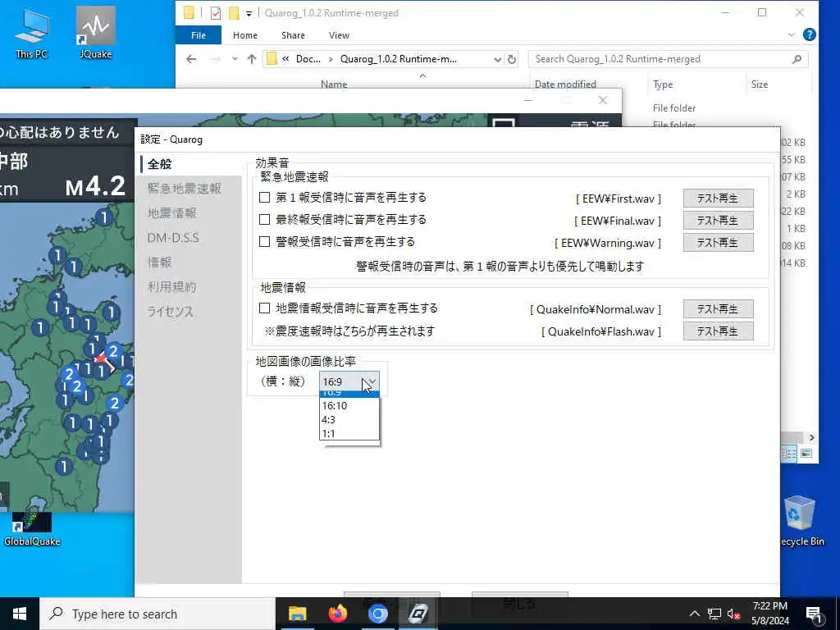Sort Explorer by Date modified column

point(565,84)
